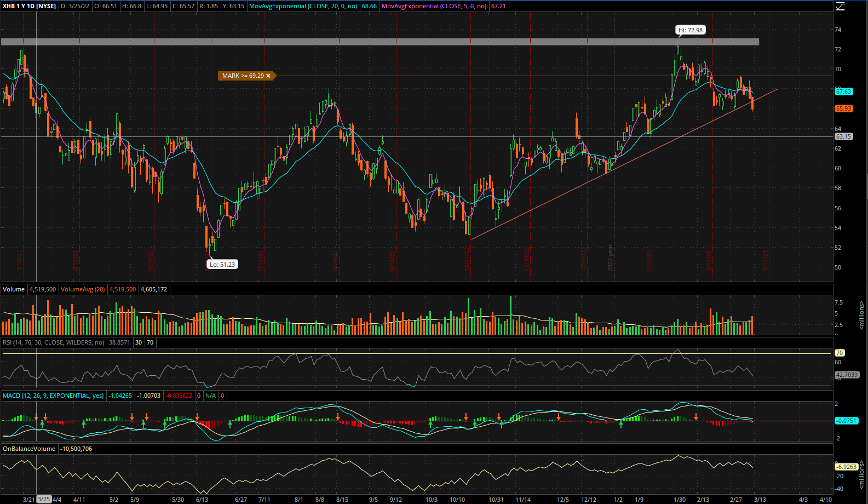Click the Y: 63.15 cursor price readout
The height and width of the screenshot is (504, 868).
point(233,6)
